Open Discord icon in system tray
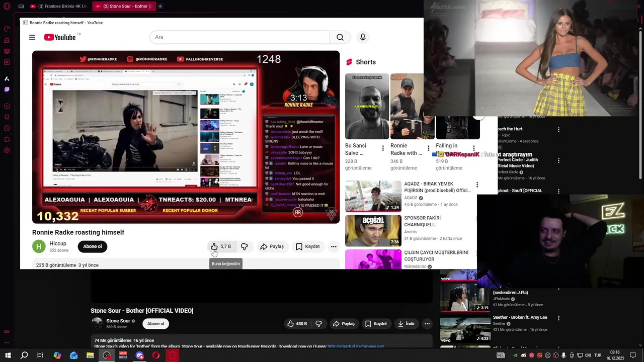 pos(523,355)
